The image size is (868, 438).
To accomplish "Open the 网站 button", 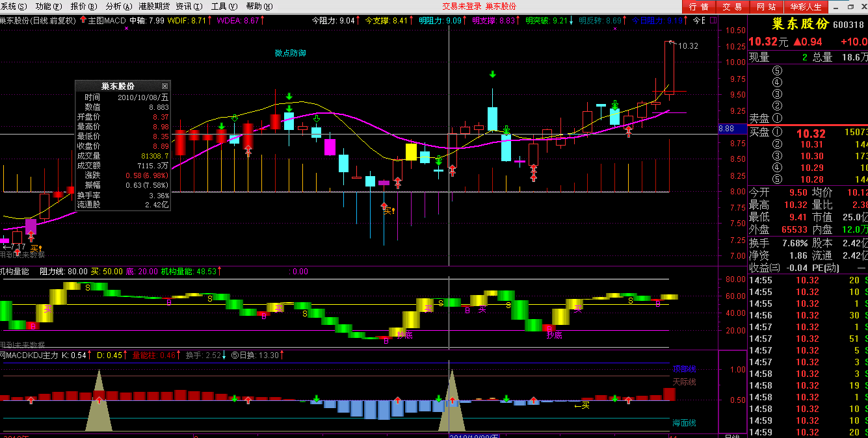I will tap(767, 6).
